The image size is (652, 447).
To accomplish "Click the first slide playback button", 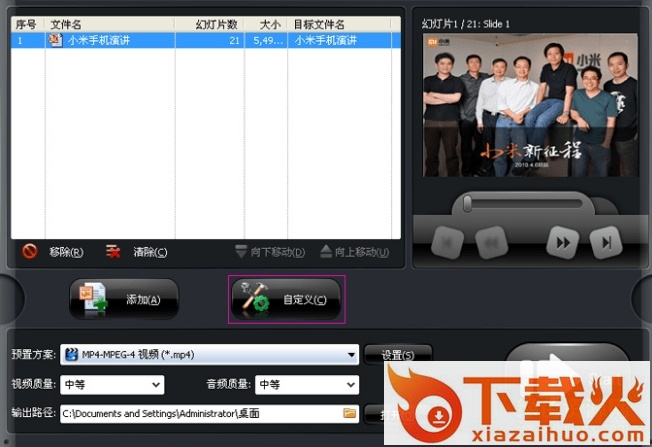I will click(x=447, y=242).
